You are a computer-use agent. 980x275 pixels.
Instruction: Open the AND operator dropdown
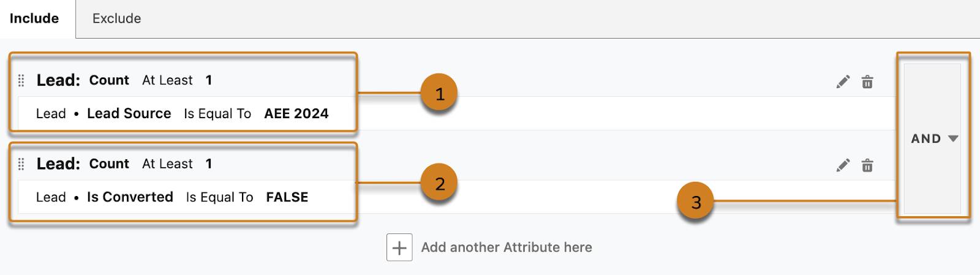933,138
